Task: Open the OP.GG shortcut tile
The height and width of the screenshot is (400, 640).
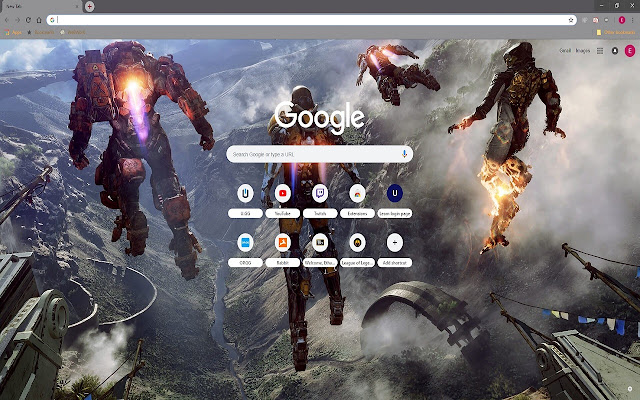Action: (x=245, y=250)
